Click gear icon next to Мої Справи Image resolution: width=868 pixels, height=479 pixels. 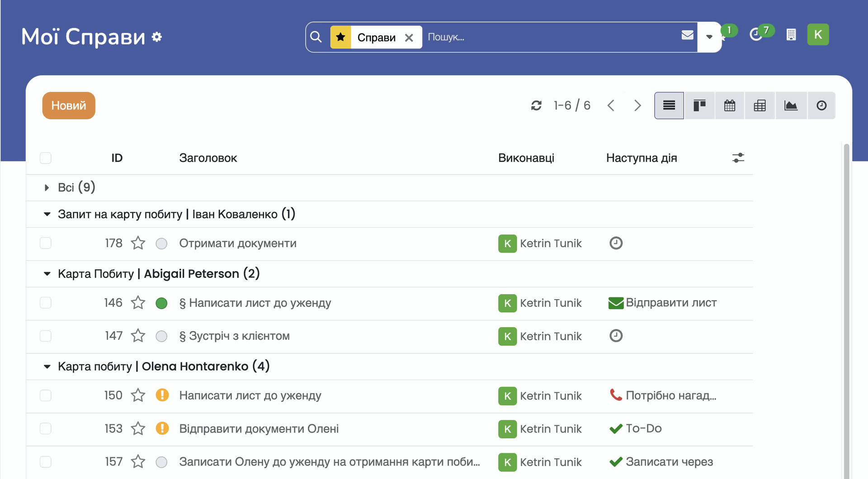point(157,37)
